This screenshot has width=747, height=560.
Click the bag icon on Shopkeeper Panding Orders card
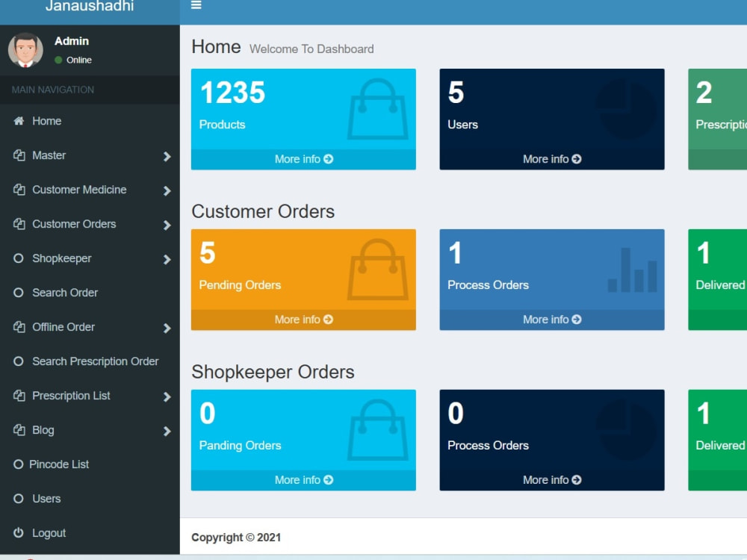[378, 430]
